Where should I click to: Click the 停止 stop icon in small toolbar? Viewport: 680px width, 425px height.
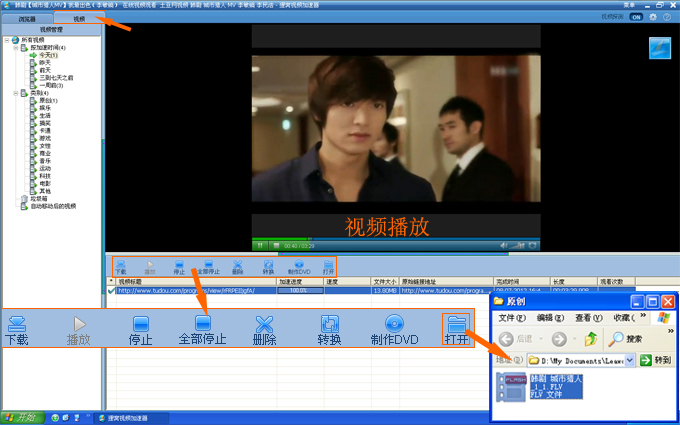pos(179,265)
